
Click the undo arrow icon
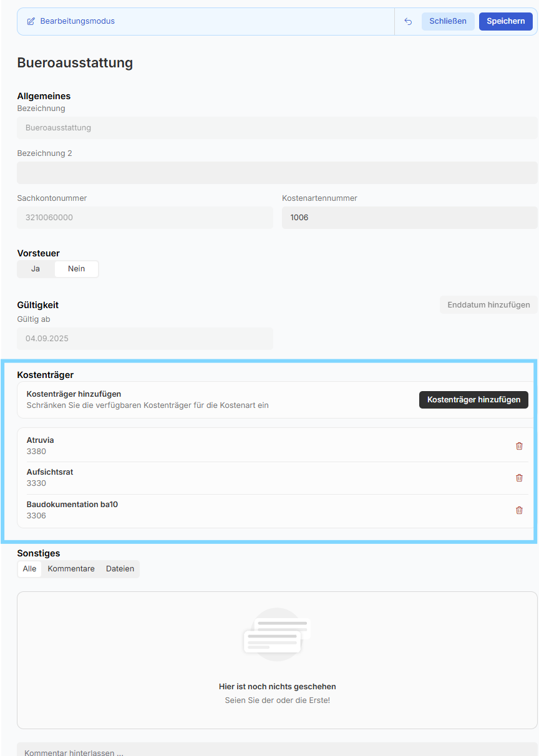pyautogui.click(x=408, y=21)
